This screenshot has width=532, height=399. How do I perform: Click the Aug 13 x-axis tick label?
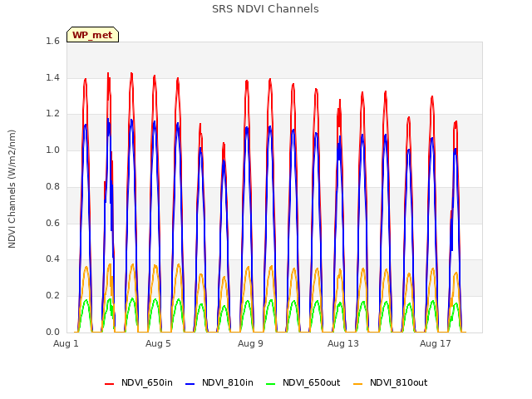point(343,343)
